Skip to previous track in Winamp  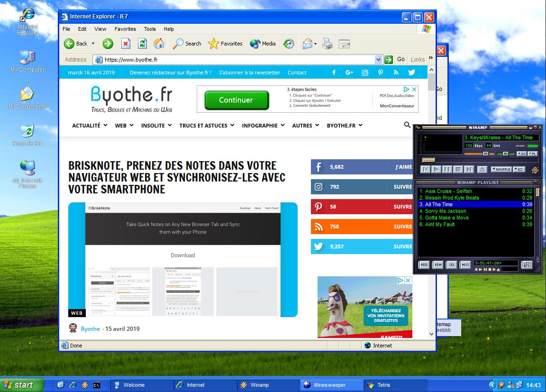point(425,170)
